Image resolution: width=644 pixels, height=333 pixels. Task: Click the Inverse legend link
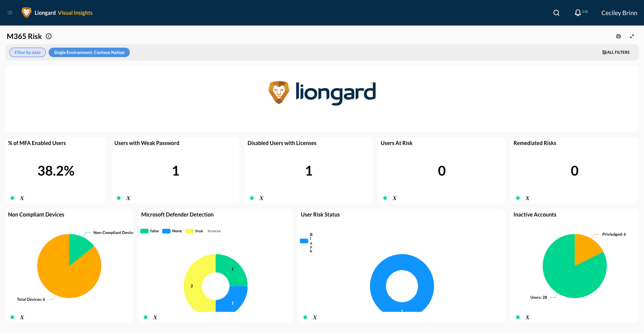click(214, 231)
